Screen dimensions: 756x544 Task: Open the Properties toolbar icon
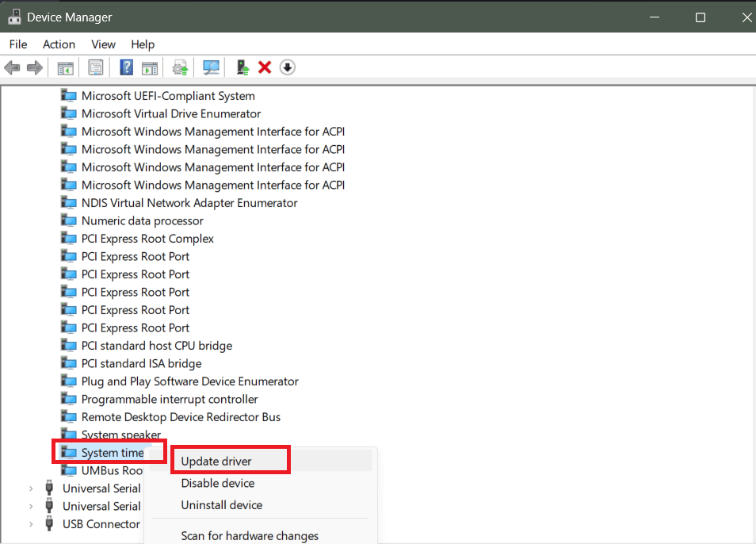(x=95, y=67)
